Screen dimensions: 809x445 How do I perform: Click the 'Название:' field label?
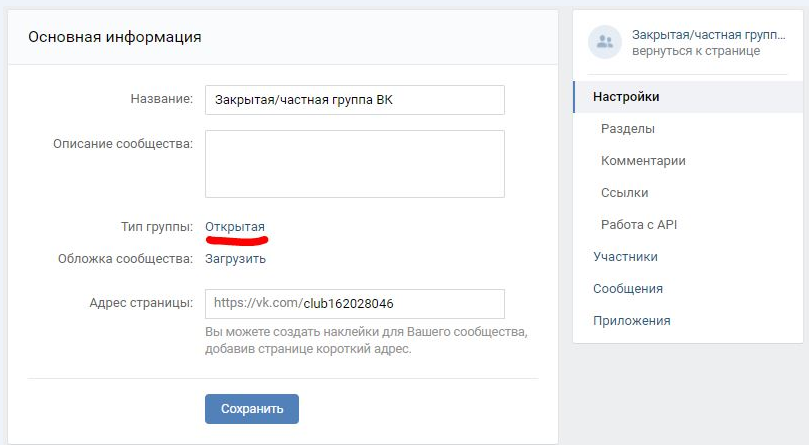pos(161,99)
